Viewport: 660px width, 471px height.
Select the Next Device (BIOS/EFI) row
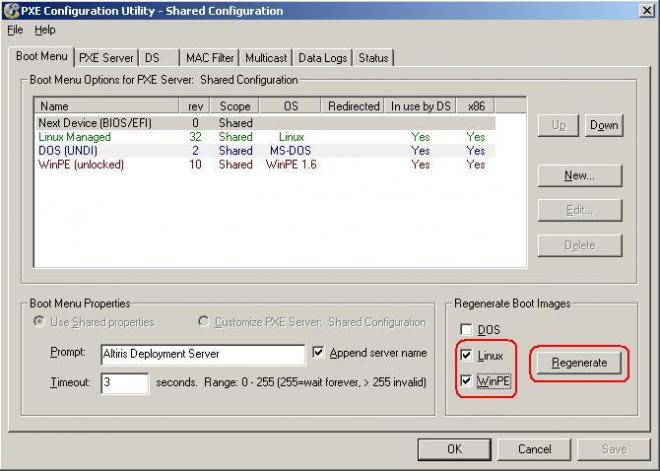tap(265, 123)
